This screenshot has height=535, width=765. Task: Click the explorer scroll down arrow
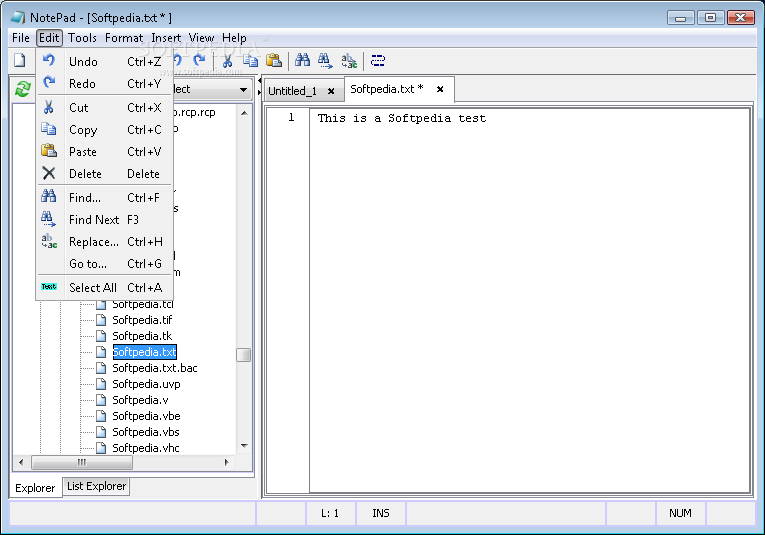click(x=244, y=446)
